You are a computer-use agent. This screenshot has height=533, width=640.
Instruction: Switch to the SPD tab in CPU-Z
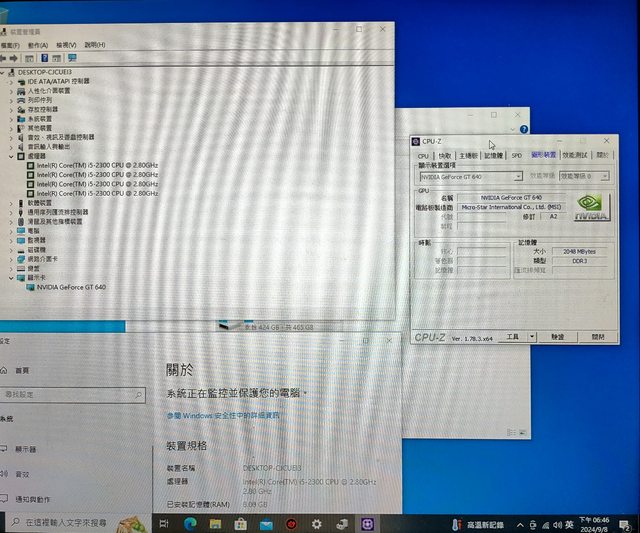(x=517, y=156)
